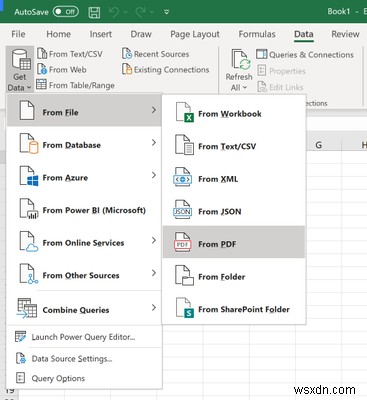Click the Redo arrow icon
Viewport: 367px width, 400px height.
[x=140, y=12]
